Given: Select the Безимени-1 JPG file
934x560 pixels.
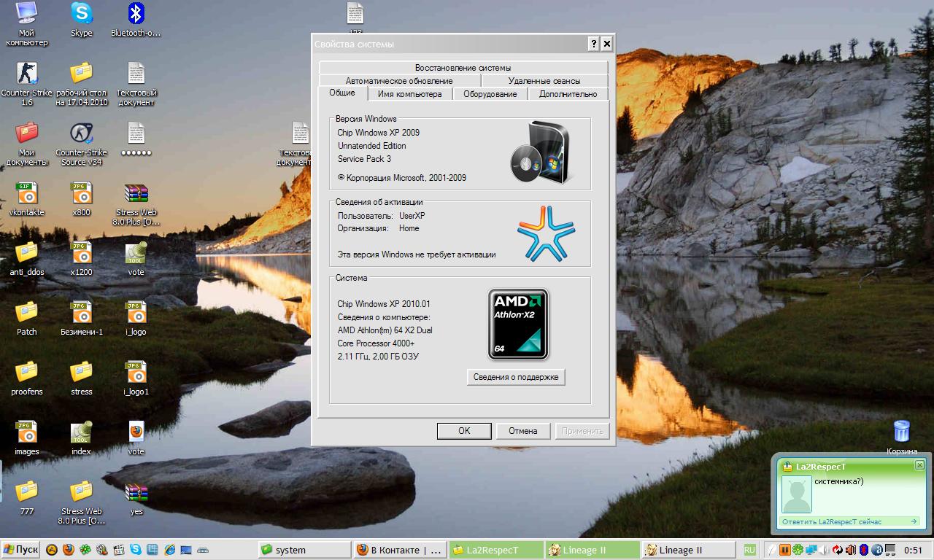Looking at the screenshot, I should [82, 319].
